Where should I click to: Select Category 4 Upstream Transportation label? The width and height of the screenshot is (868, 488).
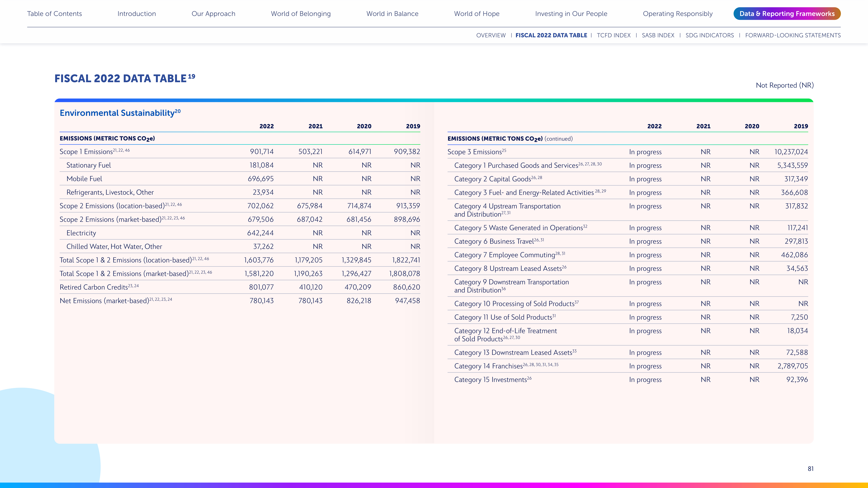click(507, 210)
